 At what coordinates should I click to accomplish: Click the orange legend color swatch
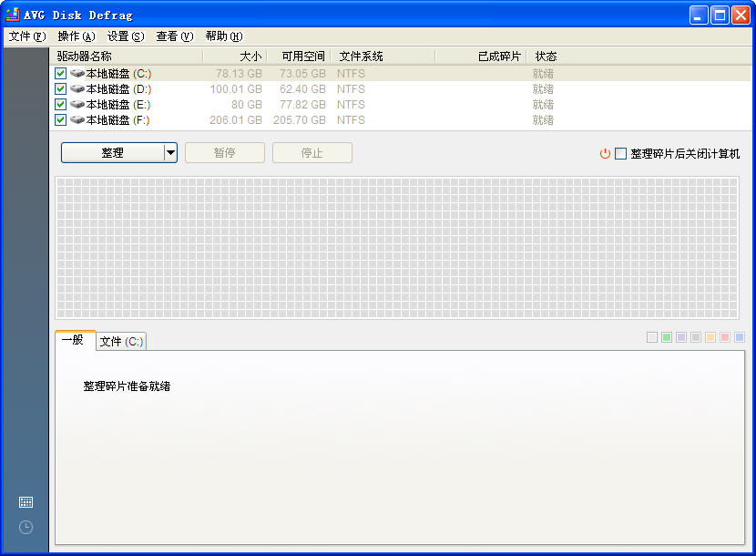click(710, 337)
